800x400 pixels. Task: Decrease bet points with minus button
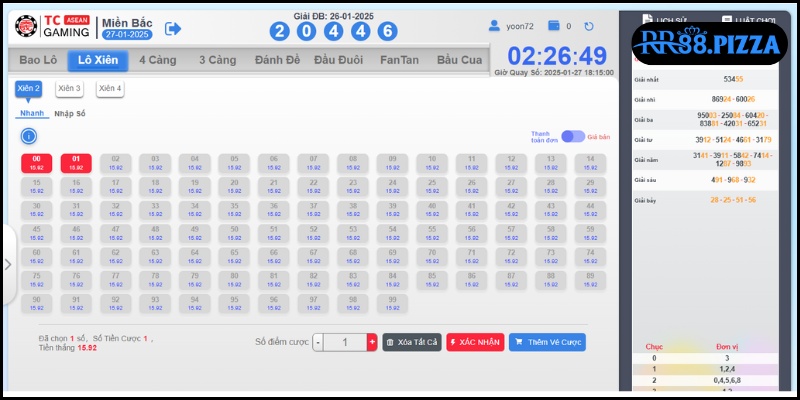[x=318, y=342]
